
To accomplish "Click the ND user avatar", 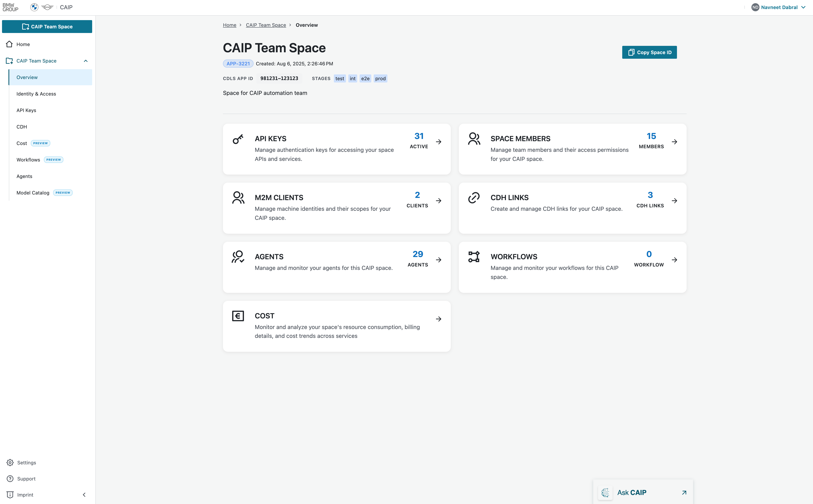I will (x=755, y=7).
